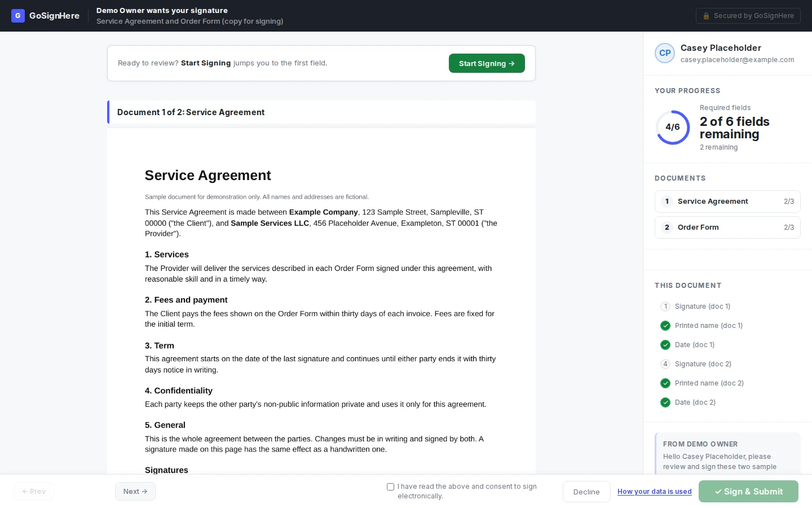Click the GoSignHere logo icon
The width and height of the screenshot is (812, 508).
tap(18, 16)
